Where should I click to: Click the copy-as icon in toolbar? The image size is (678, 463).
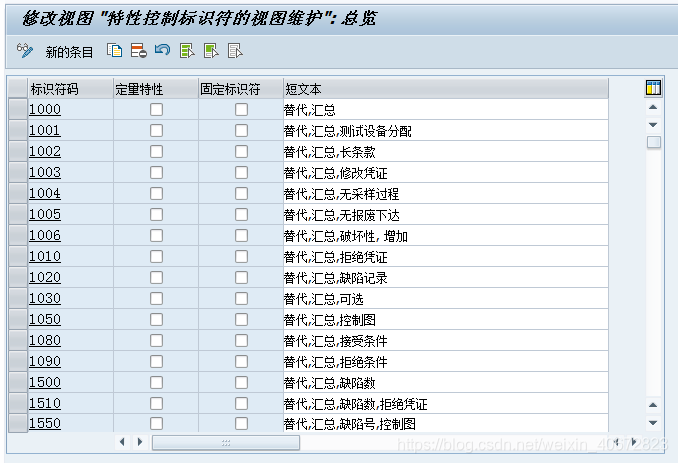115,51
